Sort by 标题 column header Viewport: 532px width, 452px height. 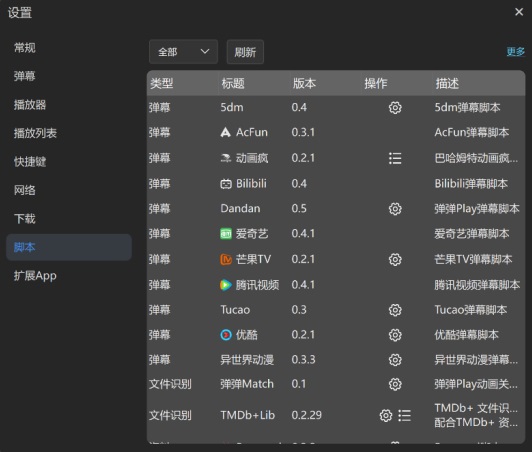(x=254, y=83)
